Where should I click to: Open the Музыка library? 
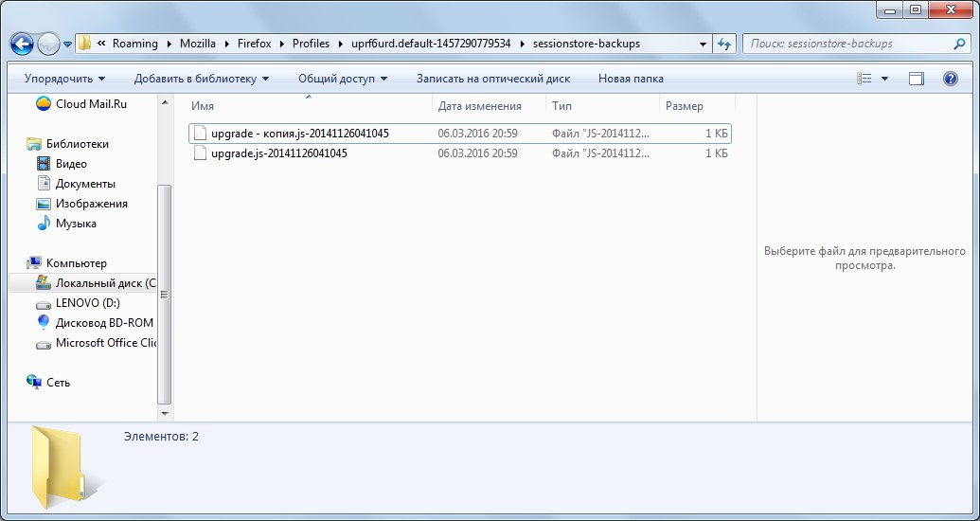tap(76, 224)
